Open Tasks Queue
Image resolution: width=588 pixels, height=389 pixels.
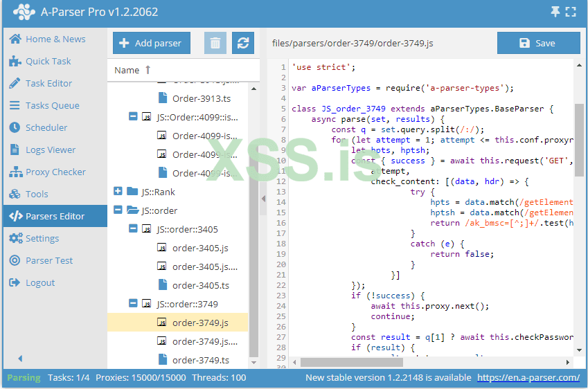[x=55, y=105]
